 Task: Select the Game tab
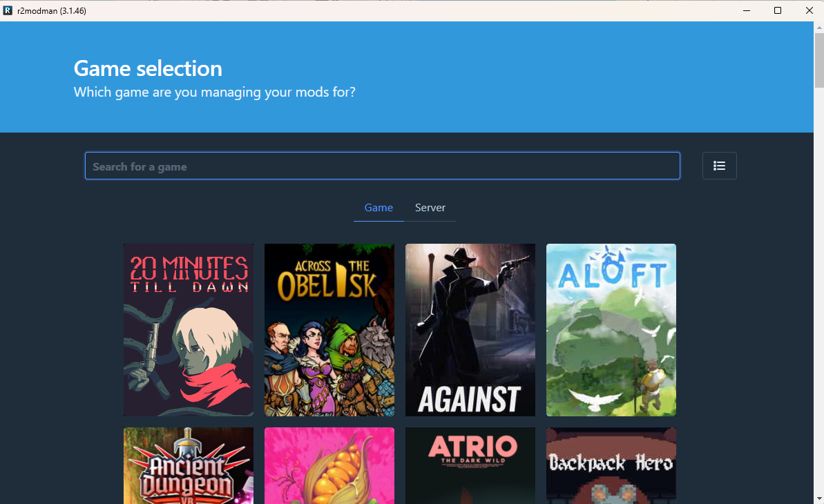[379, 207]
